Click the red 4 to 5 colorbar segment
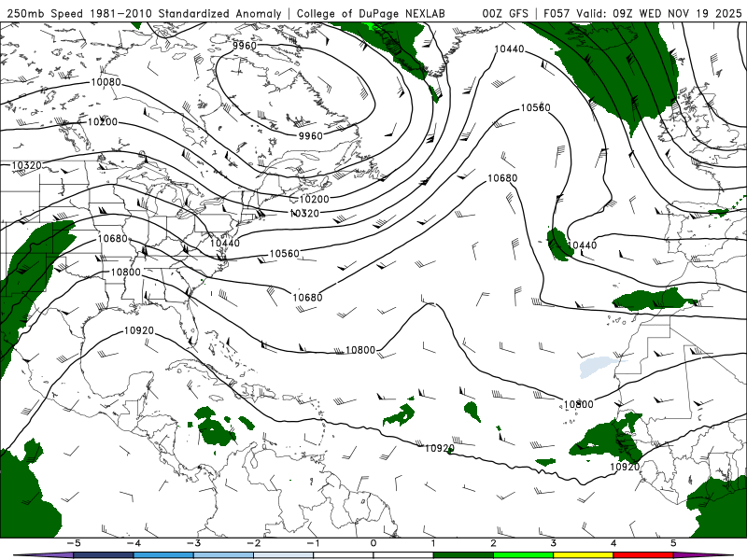The width and height of the screenshot is (747, 560). (643, 555)
